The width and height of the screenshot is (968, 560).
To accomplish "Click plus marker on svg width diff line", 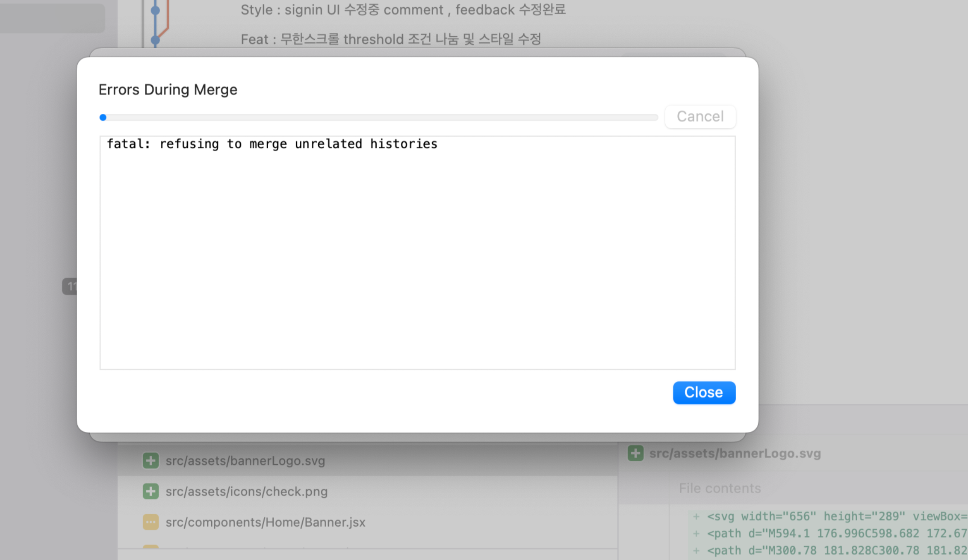I will click(696, 516).
